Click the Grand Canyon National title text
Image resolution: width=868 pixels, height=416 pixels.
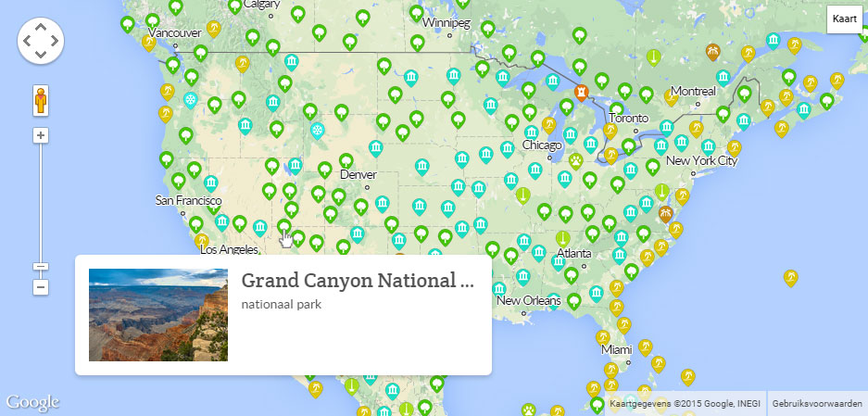(x=358, y=282)
